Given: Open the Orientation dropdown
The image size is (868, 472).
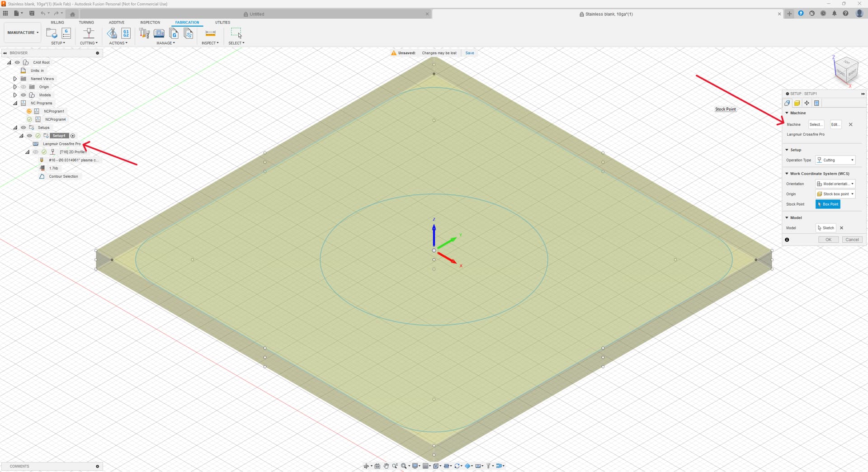Looking at the screenshot, I should 835,184.
